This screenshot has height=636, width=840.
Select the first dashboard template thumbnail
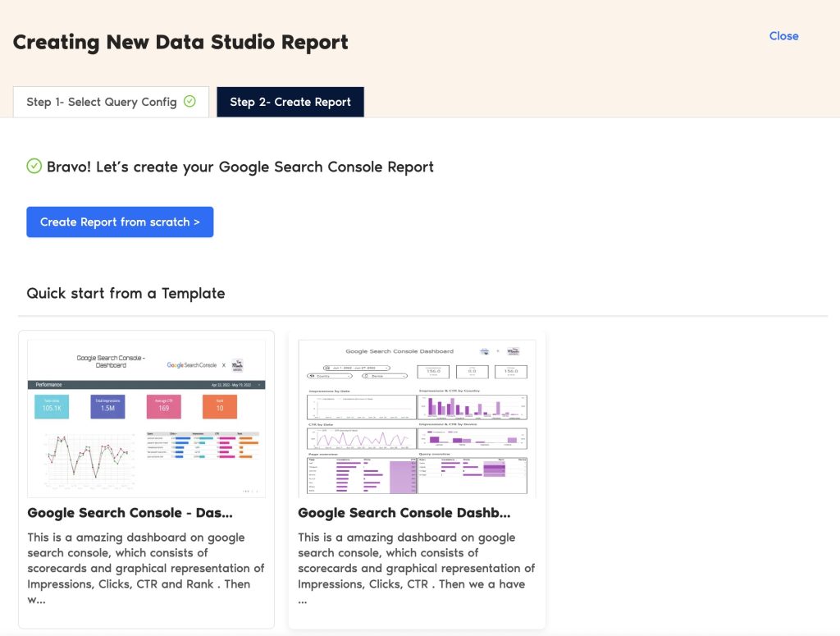point(146,418)
